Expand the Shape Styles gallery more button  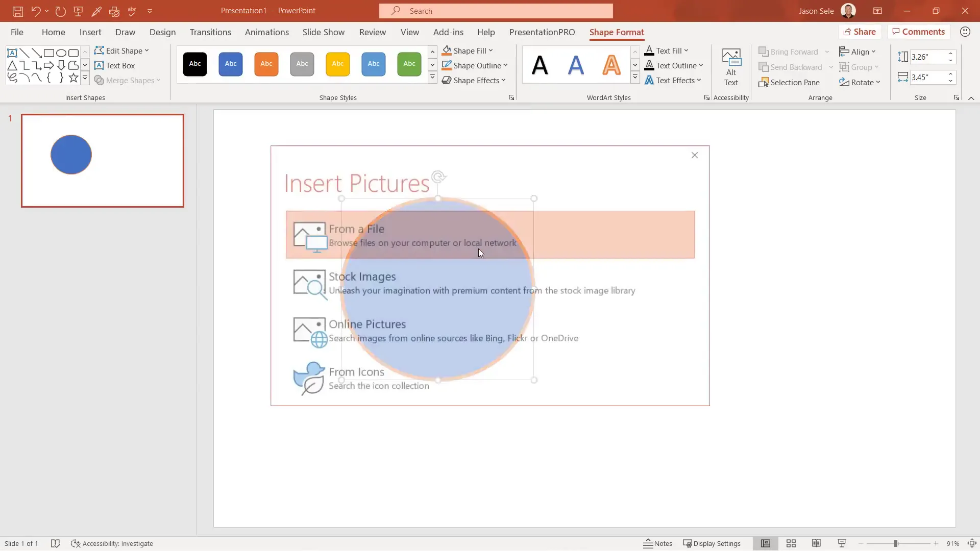432,78
